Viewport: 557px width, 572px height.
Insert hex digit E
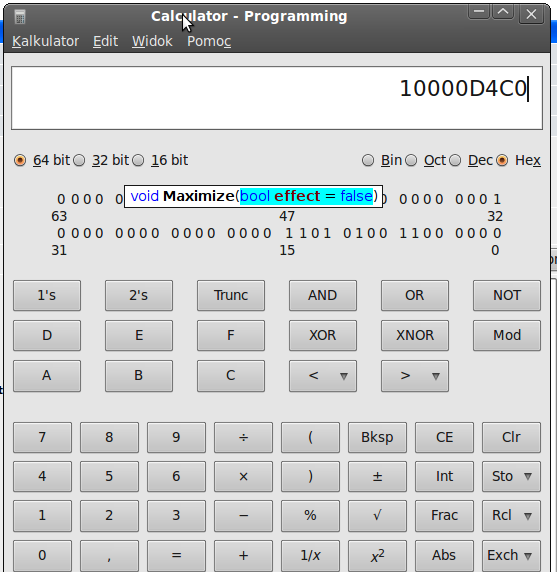[139, 335]
